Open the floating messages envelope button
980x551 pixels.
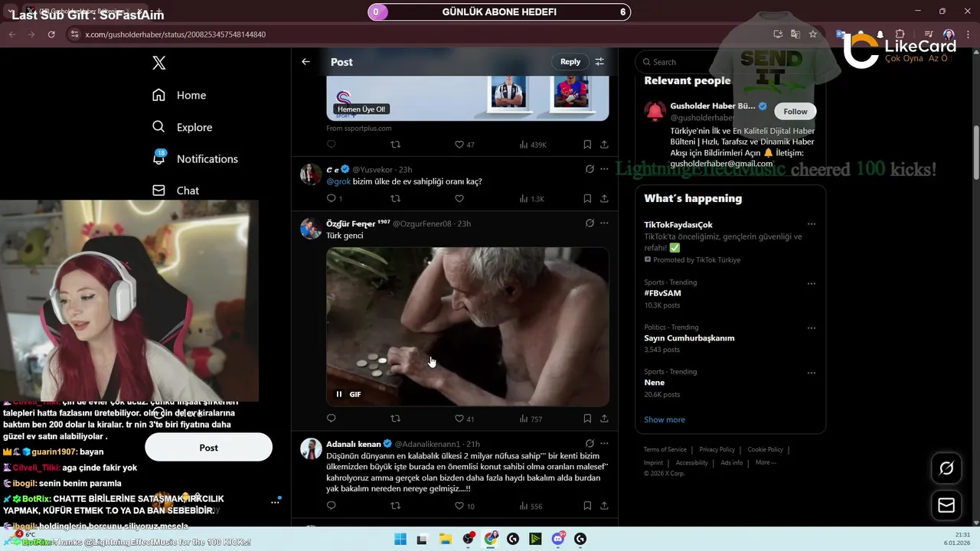(946, 505)
